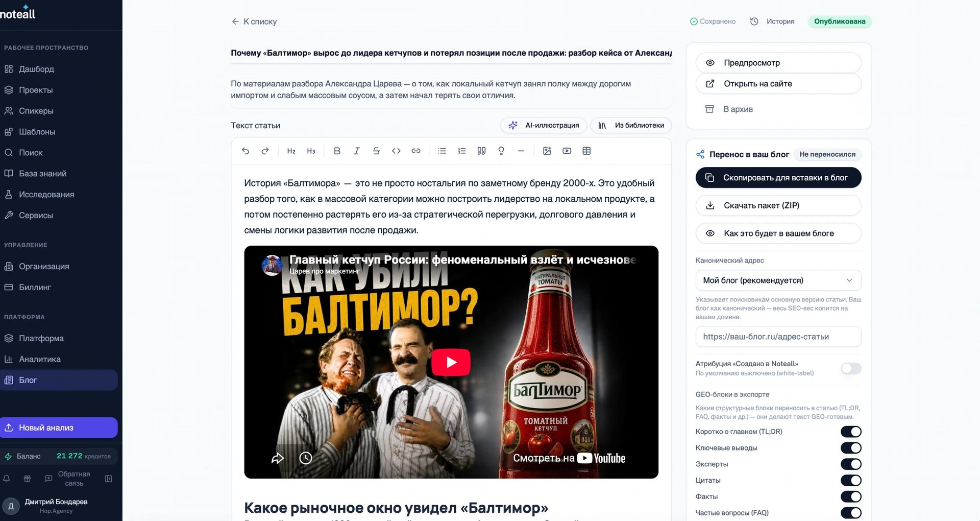Screen dimensions: 980x521
Task: Open the 'История' version history
Action: click(772, 21)
